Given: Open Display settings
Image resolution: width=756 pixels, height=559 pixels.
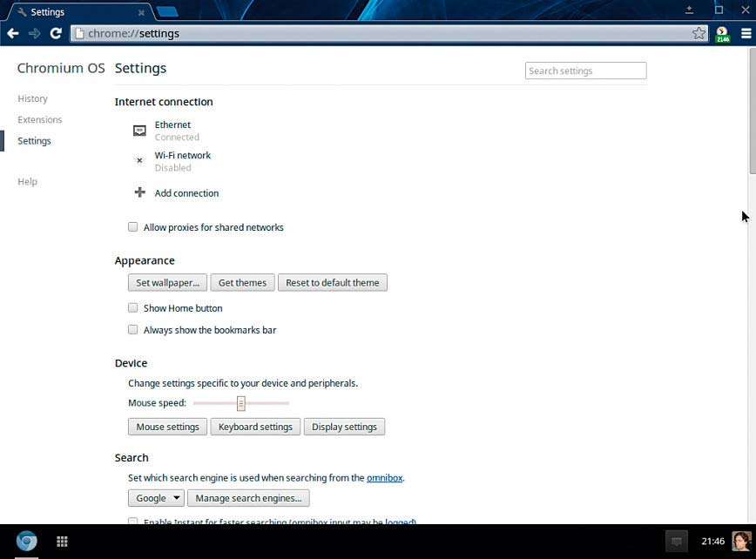Looking at the screenshot, I should 344,427.
